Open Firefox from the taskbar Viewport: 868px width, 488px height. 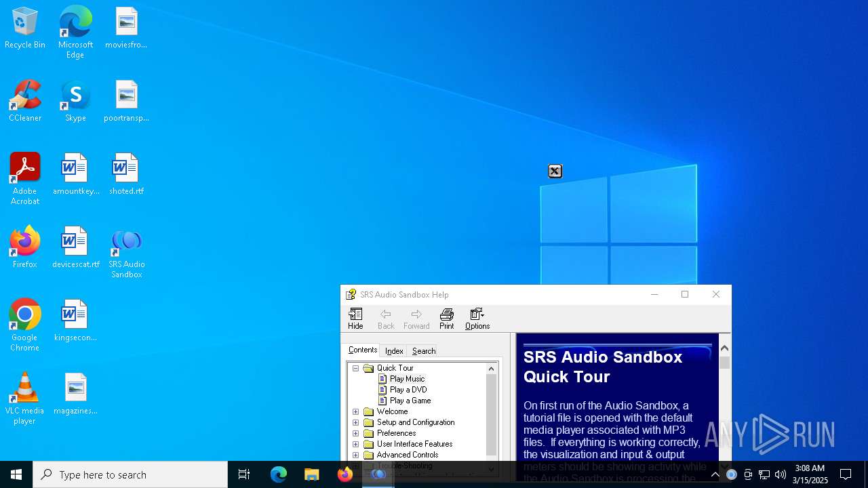point(345,474)
